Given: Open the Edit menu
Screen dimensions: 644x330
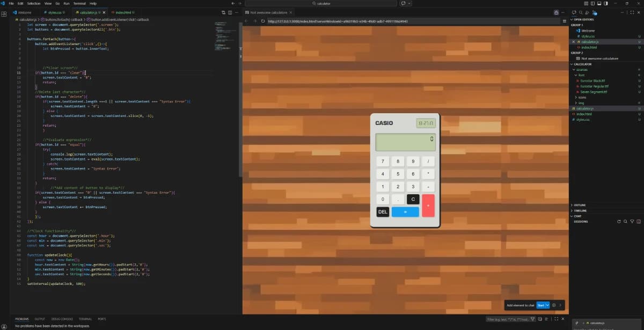Looking at the screenshot, I should pyautogui.click(x=20, y=3).
